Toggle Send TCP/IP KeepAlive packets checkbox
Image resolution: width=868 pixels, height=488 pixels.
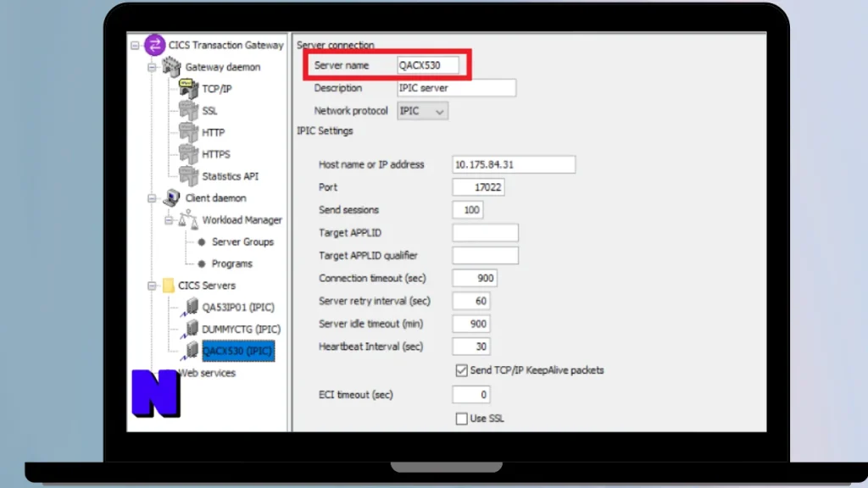coord(461,370)
